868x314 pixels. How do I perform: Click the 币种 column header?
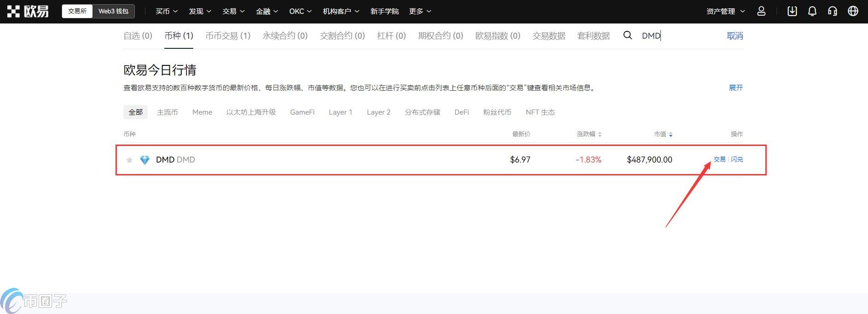pos(129,134)
